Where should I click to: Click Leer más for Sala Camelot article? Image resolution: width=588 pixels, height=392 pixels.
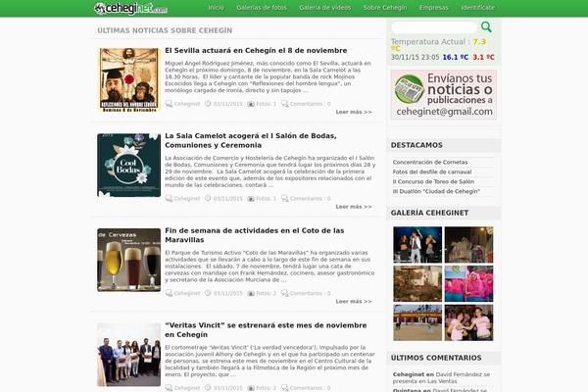pyautogui.click(x=354, y=207)
